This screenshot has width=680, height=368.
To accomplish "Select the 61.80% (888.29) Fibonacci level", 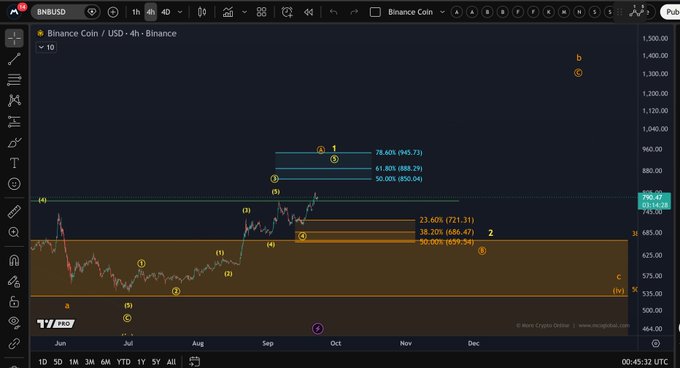I will pyautogui.click(x=399, y=168).
